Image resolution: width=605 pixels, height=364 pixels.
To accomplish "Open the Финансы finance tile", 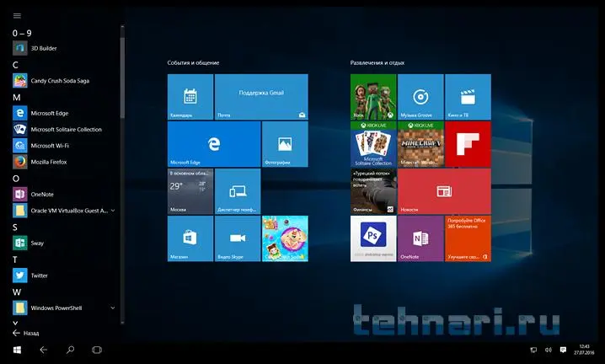I will [x=373, y=191].
